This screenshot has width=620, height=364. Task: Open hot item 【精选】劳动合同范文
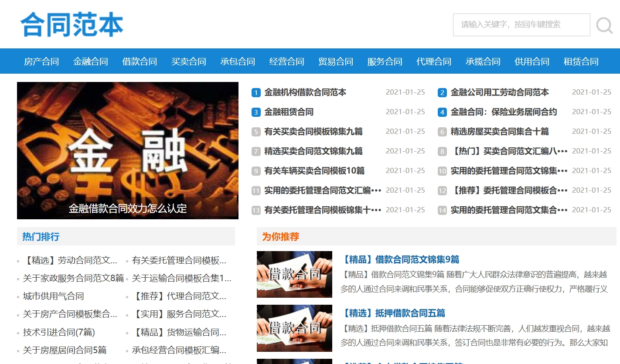70,261
